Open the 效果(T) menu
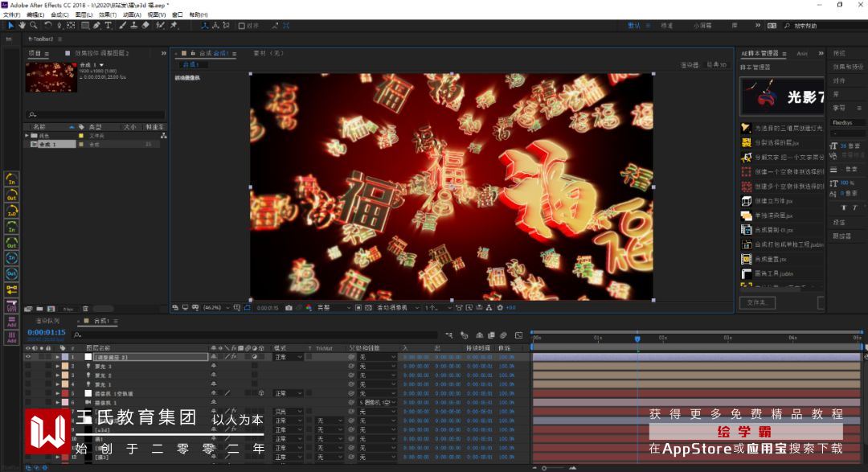 pyautogui.click(x=108, y=14)
